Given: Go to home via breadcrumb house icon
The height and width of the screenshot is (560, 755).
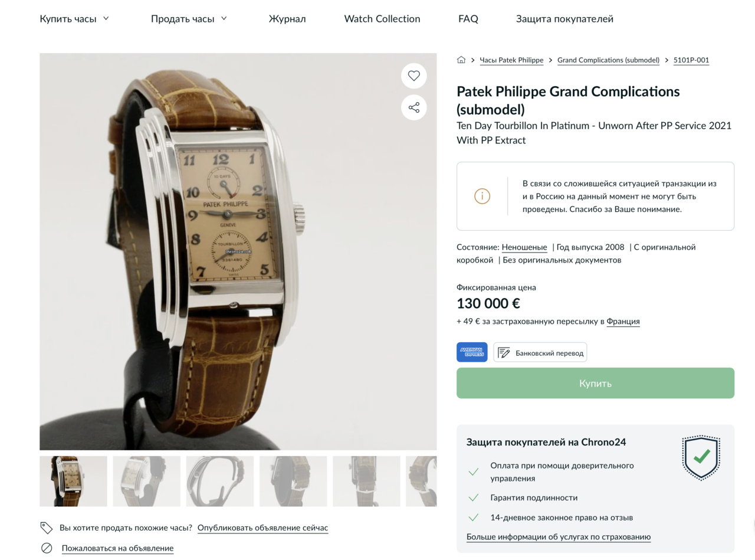Looking at the screenshot, I should pos(461,60).
